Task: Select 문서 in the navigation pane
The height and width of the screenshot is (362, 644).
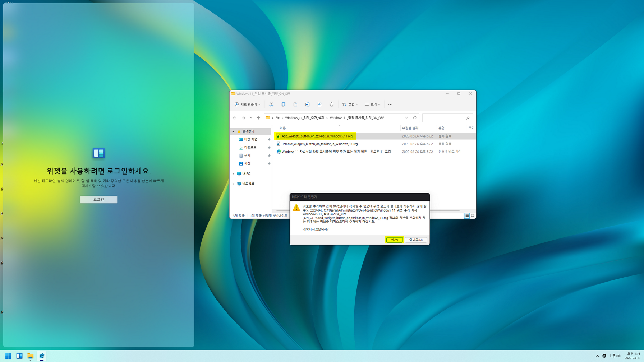Action: point(247,156)
